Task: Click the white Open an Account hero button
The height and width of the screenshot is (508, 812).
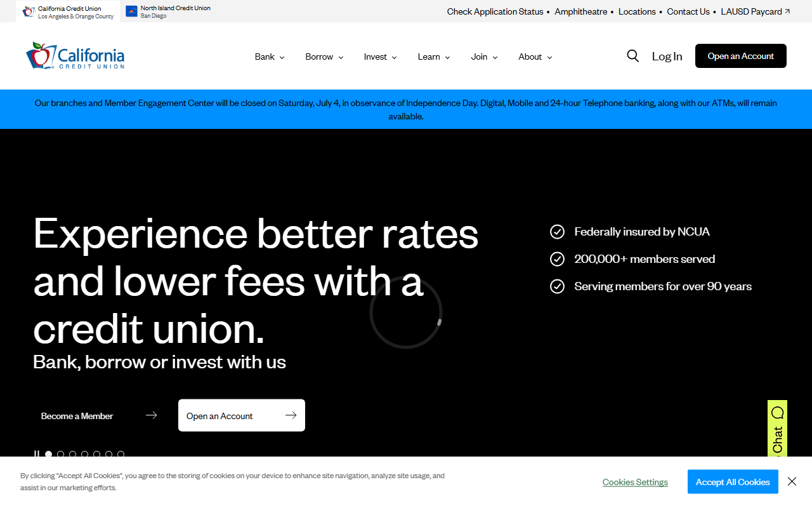Action: 242,415
